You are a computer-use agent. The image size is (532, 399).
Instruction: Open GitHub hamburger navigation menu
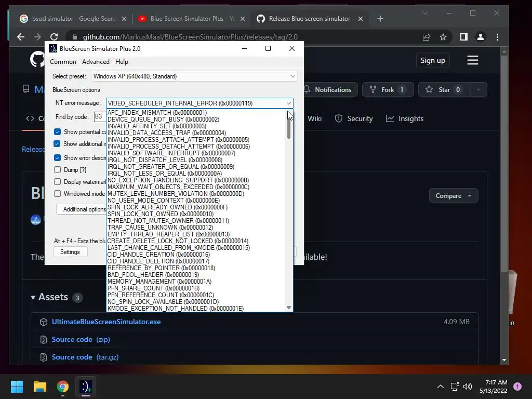tap(473, 60)
